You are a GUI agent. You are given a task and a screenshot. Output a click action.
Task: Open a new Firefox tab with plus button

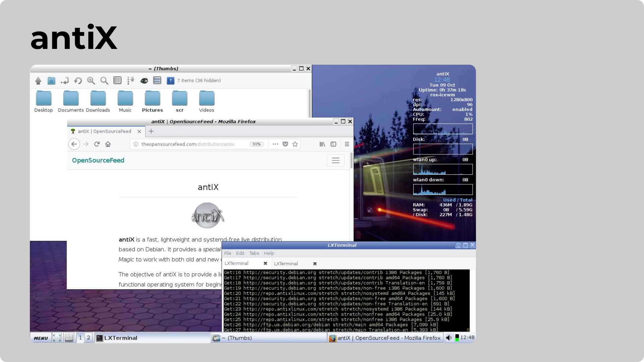pyautogui.click(x=151, y=131)
